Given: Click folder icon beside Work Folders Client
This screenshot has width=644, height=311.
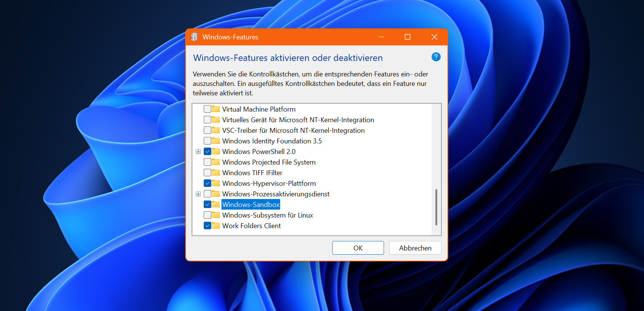Looking at the screenshot, I should coord(216,225).
